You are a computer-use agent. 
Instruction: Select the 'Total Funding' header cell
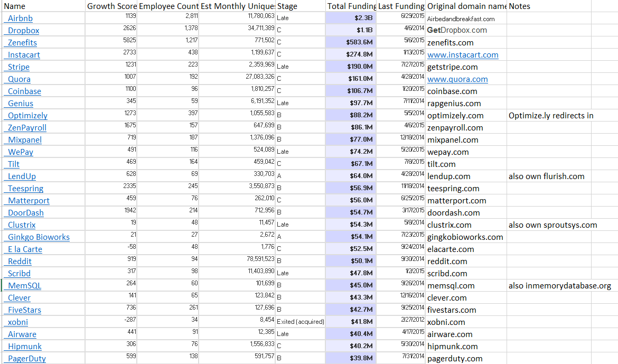click(x=351, y=6)
